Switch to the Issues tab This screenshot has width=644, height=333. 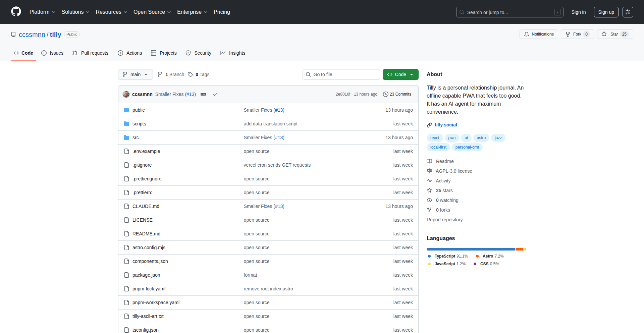(x=52, y=53)
